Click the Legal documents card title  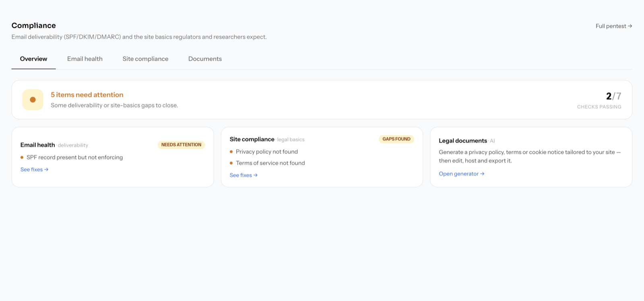pos(463,141)
